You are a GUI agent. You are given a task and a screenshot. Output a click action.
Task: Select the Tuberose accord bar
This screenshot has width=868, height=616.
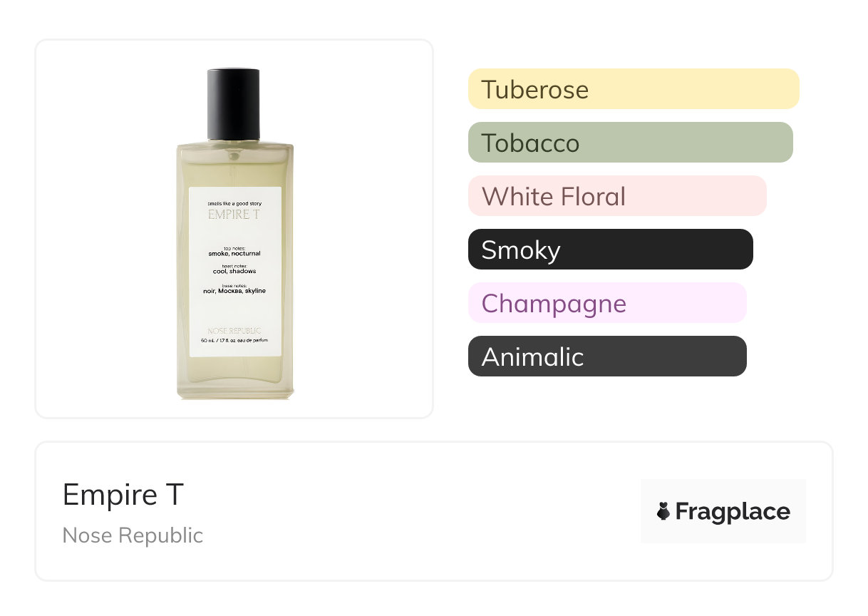(x=634, y=89)
